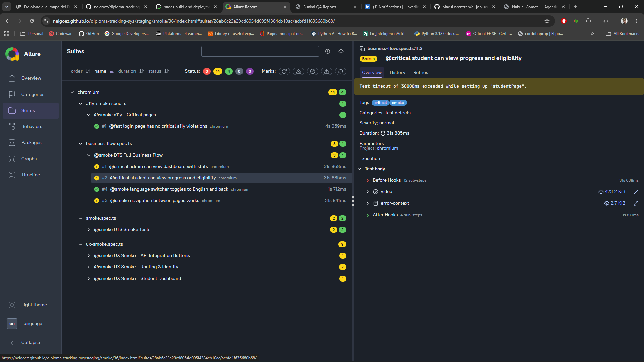Open the bookmarks apps grid icon
The height and width of the screenshot is (362, 644).
coord(7,34)
